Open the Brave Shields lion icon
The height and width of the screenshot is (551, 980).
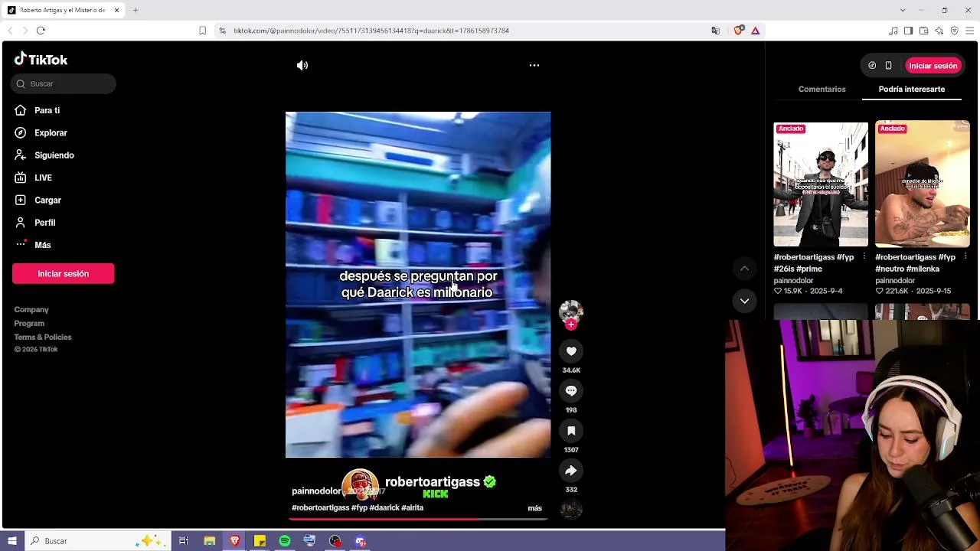[738, 31]
